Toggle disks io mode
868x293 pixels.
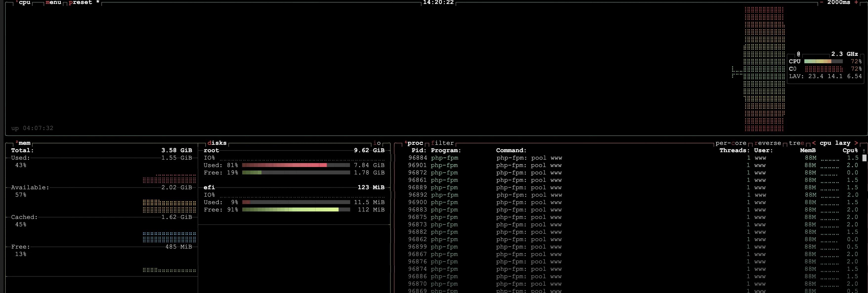pyautogui.click(x=377, y=143)
